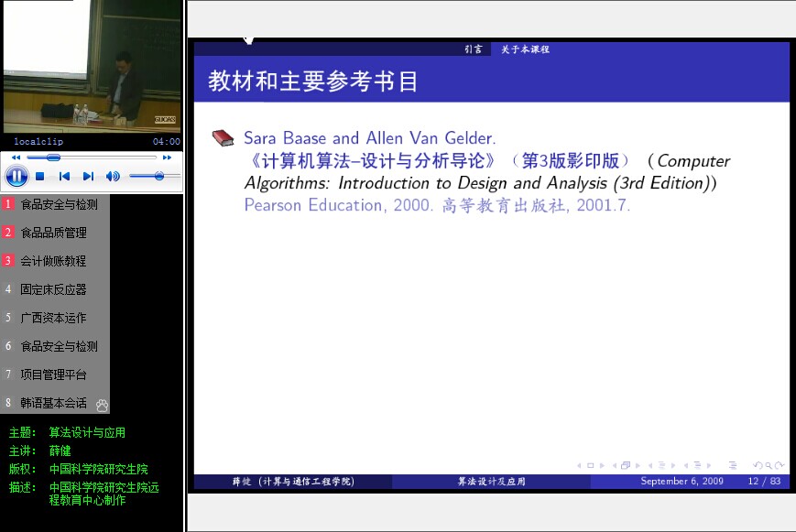Screen dimensions: 796x532
Task: Click the playback seek slider handle
Action: click(x=53, y=157)
